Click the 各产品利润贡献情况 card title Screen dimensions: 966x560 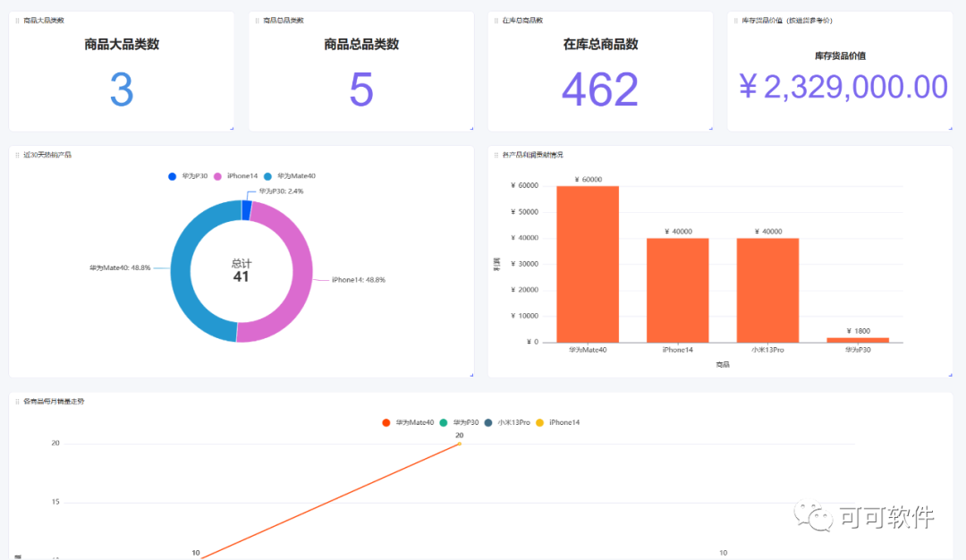pos(532,155)
